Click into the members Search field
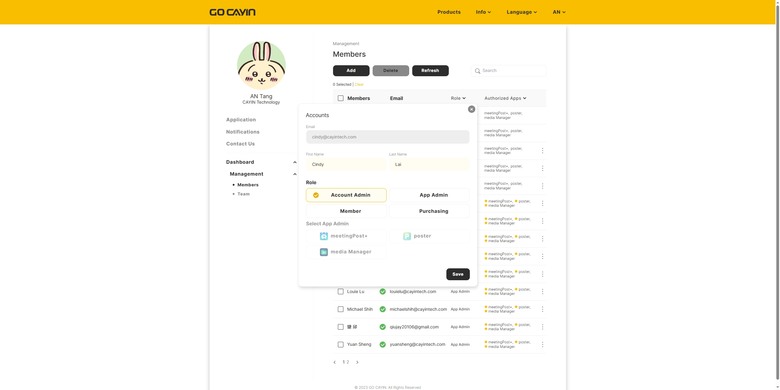The height and width of the screenshot is (390, 780). tap(508, 71)
